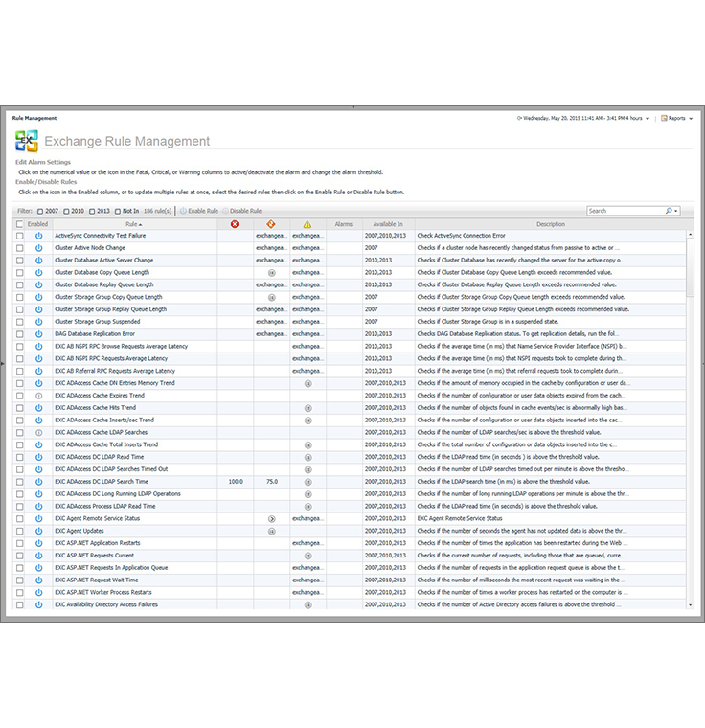Select checkbox for EXC ADAccess DC LDAP Search Time row
Image resolution: width=705 pixels, height=728 pixels.
[19, 482]
